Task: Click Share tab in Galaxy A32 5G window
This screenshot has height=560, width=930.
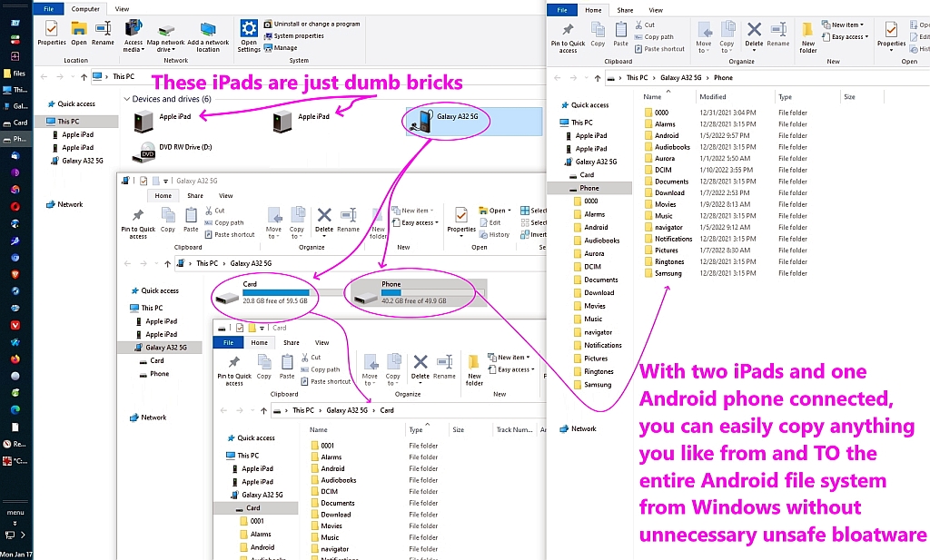Action: 195,195
